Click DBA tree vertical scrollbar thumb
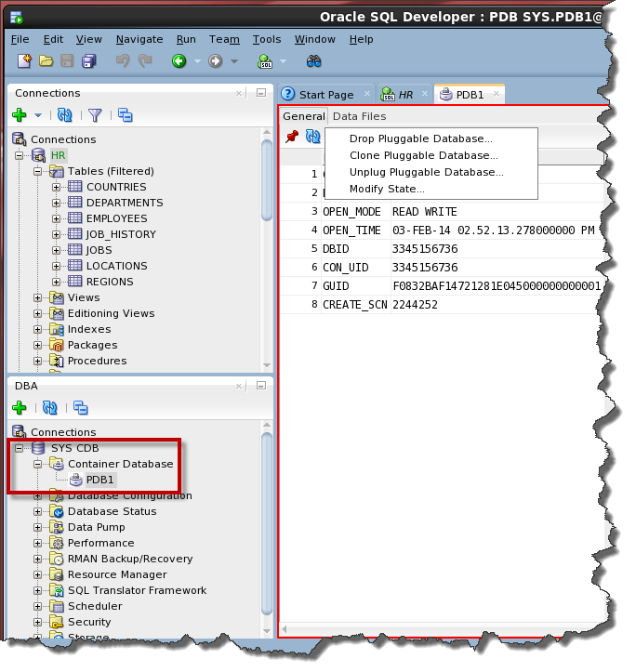 (x=267, y=524)
